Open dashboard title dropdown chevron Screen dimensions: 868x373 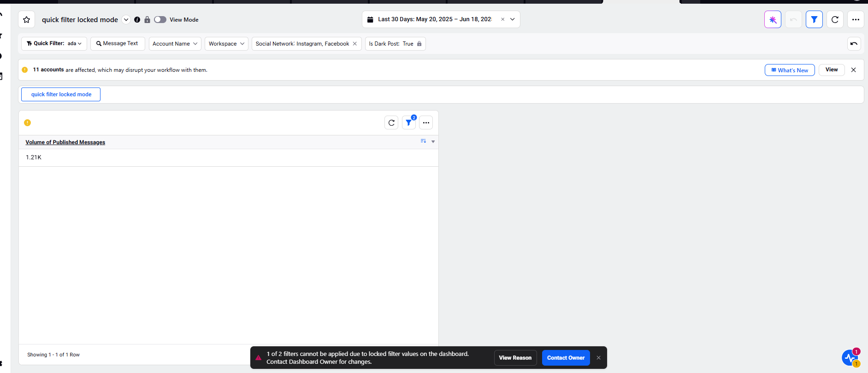pos(126,20)
